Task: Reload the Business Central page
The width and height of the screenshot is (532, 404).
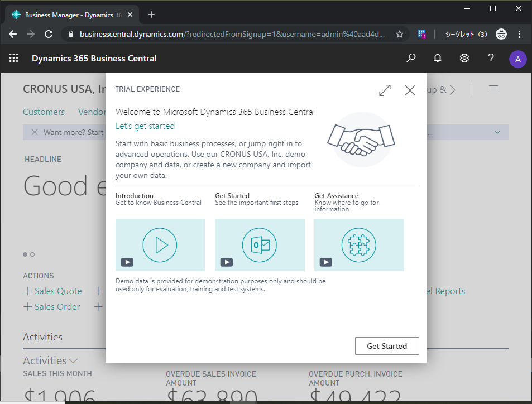Action: [49, 34]
